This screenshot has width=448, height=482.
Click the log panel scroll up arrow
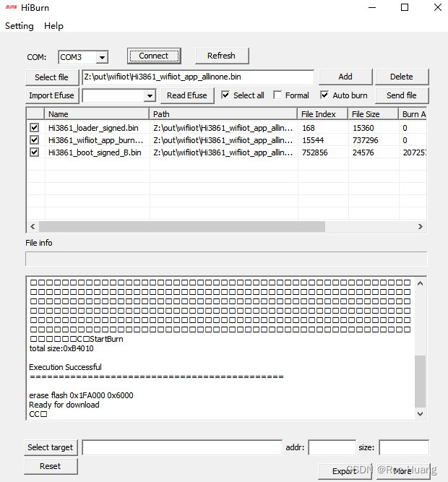point(420,283)
